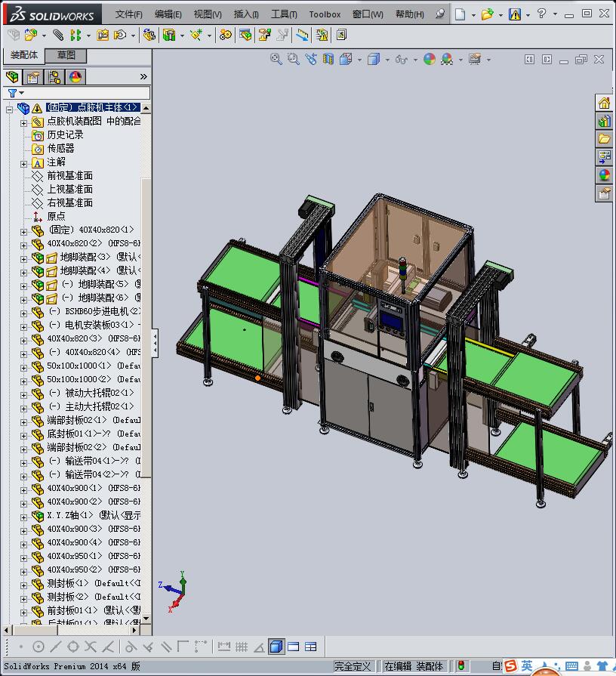
Task: Expand the 点胶机装配图 中的配合 tree node
Action: coord(23,123)
